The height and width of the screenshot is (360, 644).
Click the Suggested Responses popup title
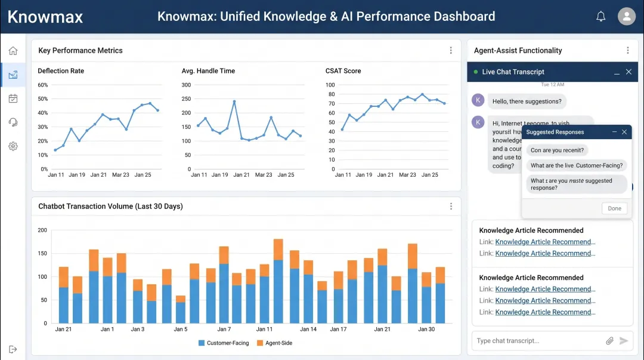[x=555, y=132]
